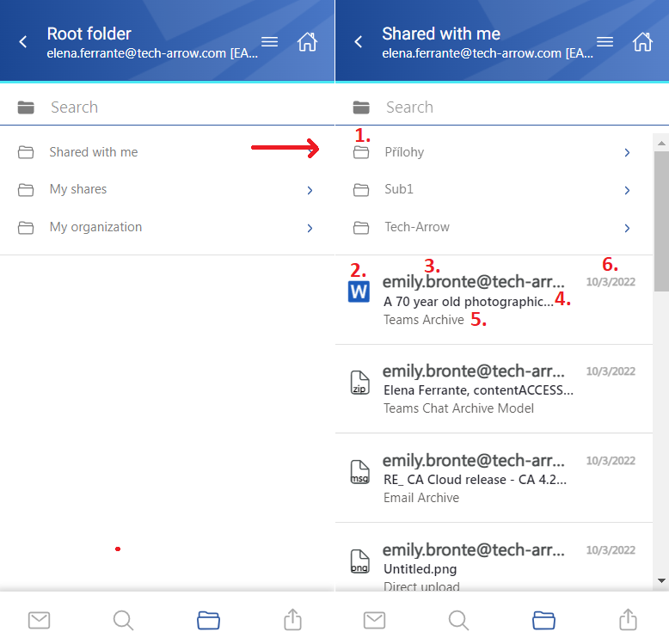Open hamburger menu in Root folder header
Image resolution: width=669 pixels, height=644 pixels.
point(270,42)
